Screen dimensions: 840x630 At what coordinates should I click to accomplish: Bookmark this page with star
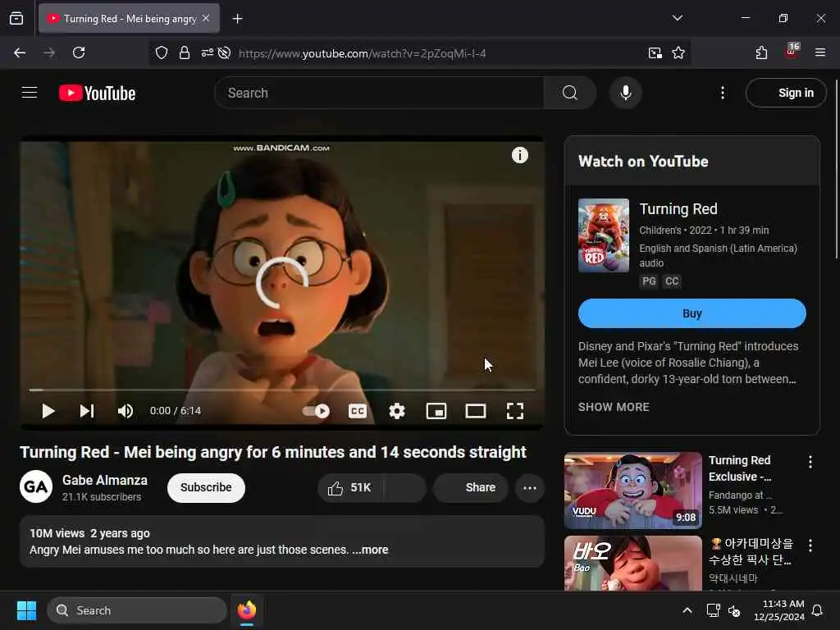pos(678,52)
